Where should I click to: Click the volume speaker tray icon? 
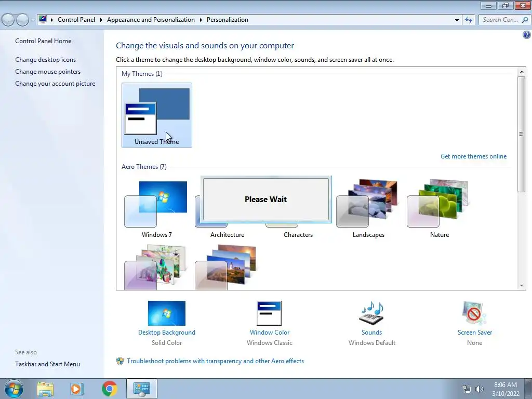click(479, 389)
